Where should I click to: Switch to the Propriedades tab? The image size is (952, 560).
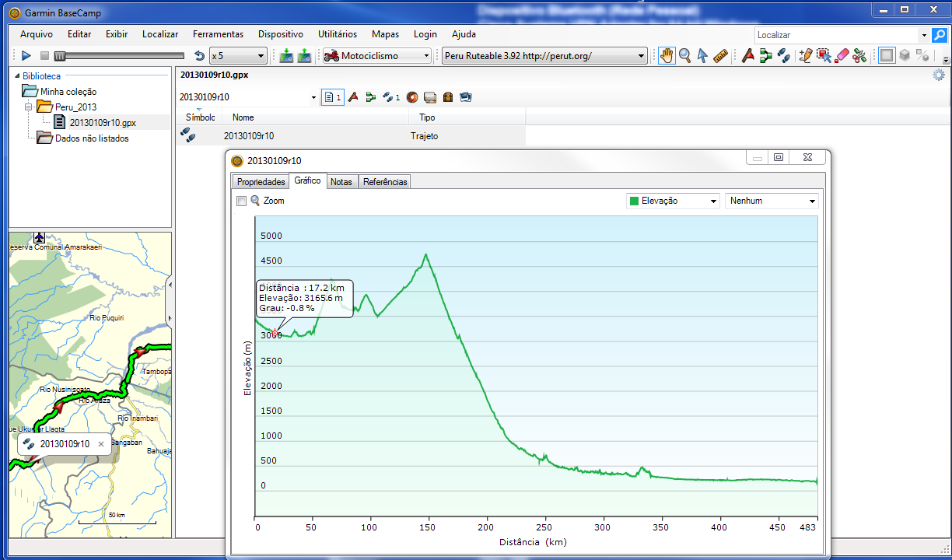coord(261,182)
